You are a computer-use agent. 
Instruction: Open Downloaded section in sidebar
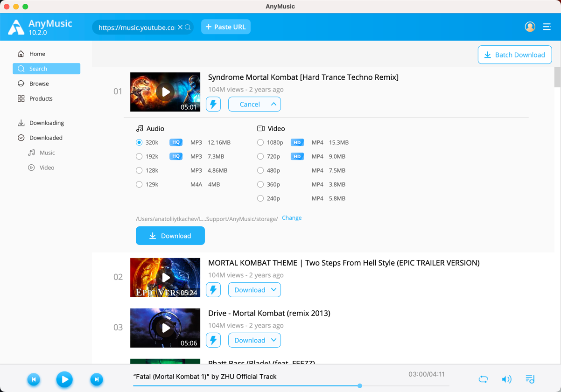click(x=46, y=138)
